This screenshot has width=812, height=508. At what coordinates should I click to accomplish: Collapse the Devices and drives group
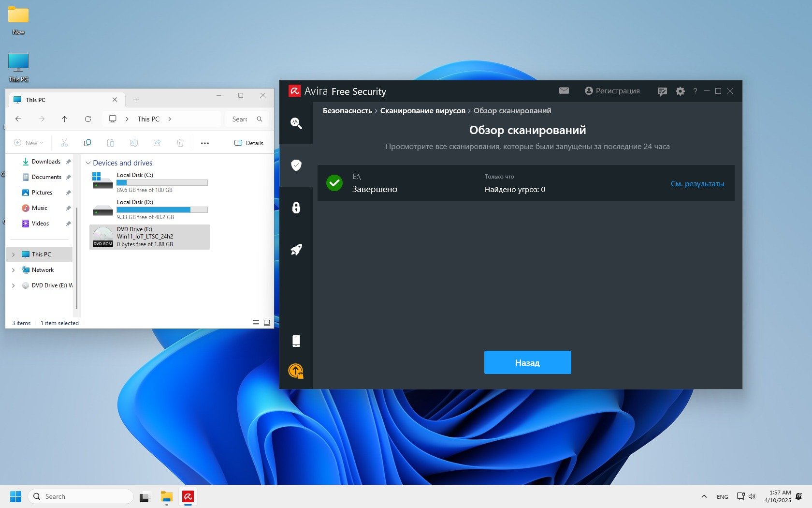pyautogui.click(x=88, y=163)
